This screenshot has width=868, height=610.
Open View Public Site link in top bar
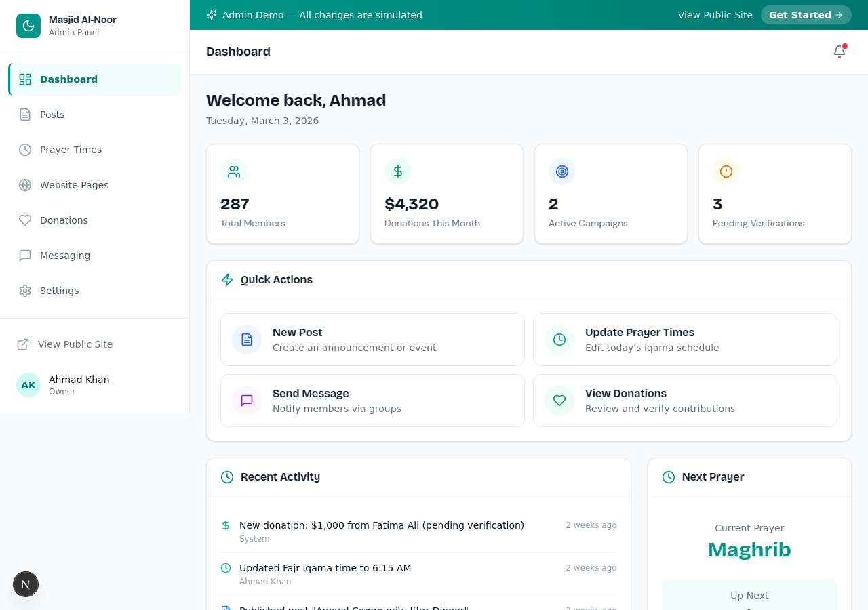(x=715, y=14)
